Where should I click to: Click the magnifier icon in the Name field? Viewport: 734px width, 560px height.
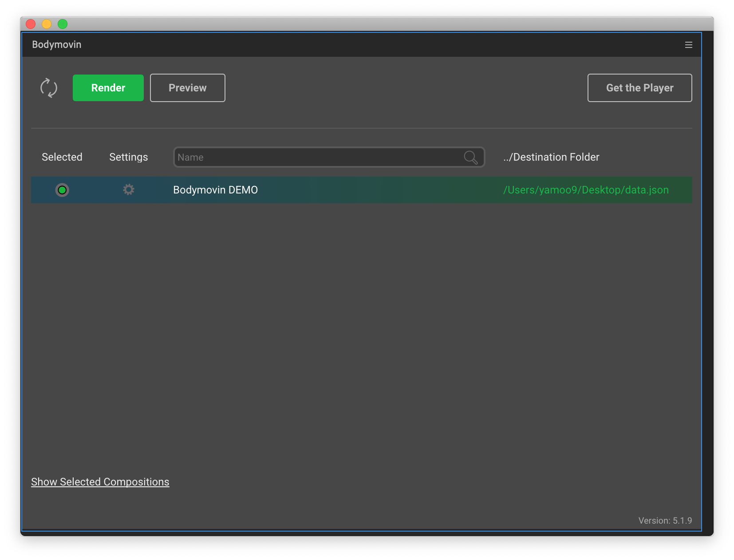[471, 158]
